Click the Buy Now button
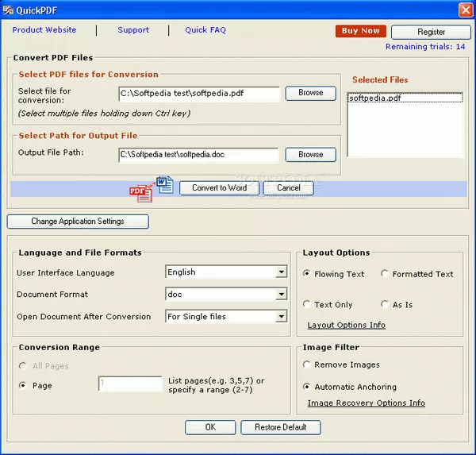Viewport: 476px width, 455px height. click(361, 31)
